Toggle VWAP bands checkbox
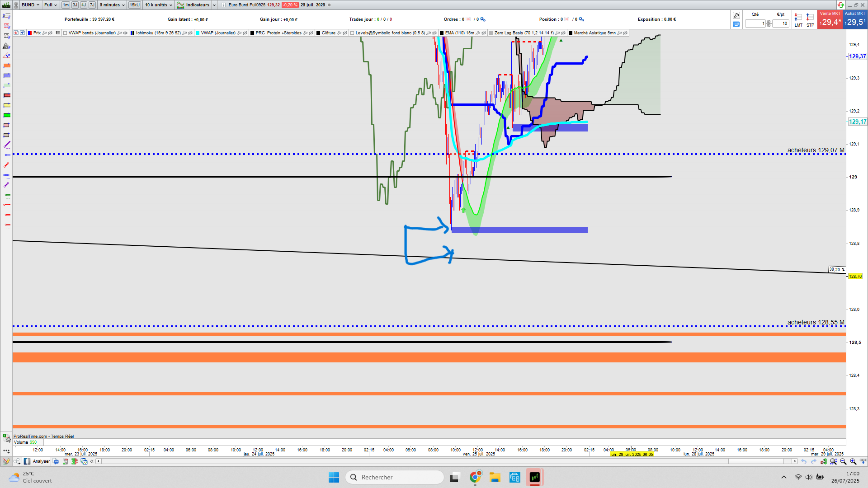The width and height of the screenshot is (868, 488). pyautogui.click(x=66, y=33)
